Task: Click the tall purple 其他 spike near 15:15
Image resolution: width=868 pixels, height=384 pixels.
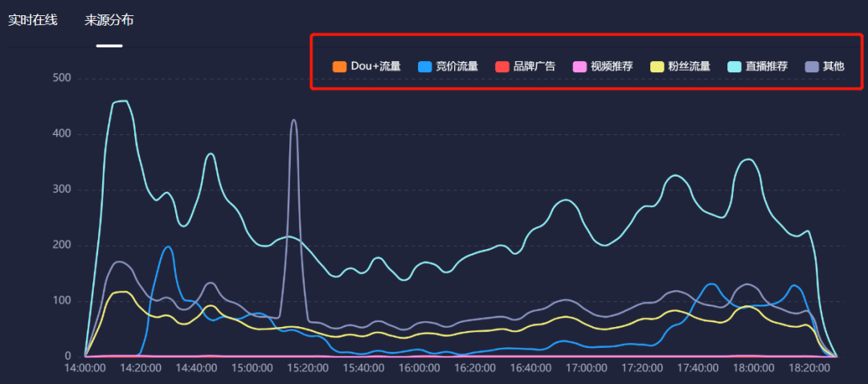Action: click(294, 121)
